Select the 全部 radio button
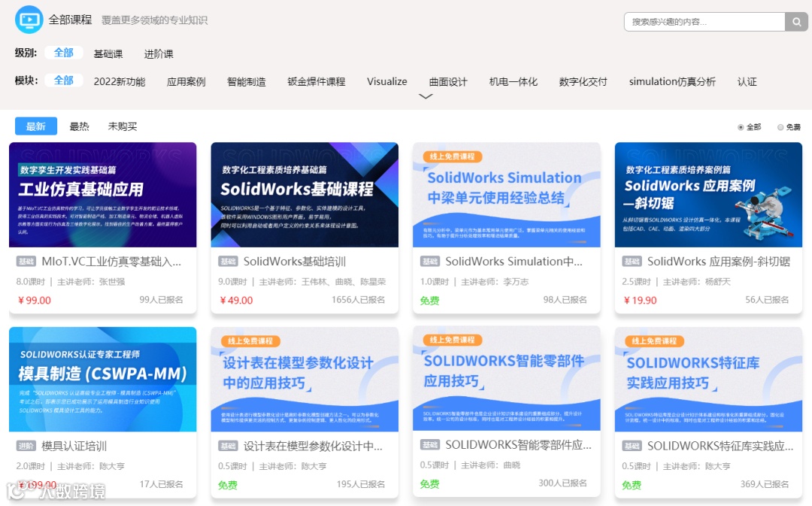Screen dimensions: 812x506 pyautogui.click(x=741, y=127)
